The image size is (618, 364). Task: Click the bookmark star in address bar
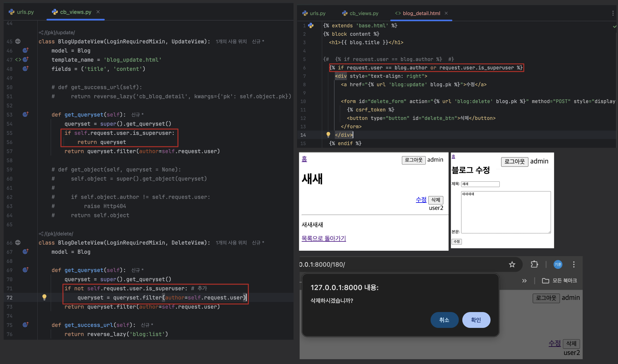[512, 264]
